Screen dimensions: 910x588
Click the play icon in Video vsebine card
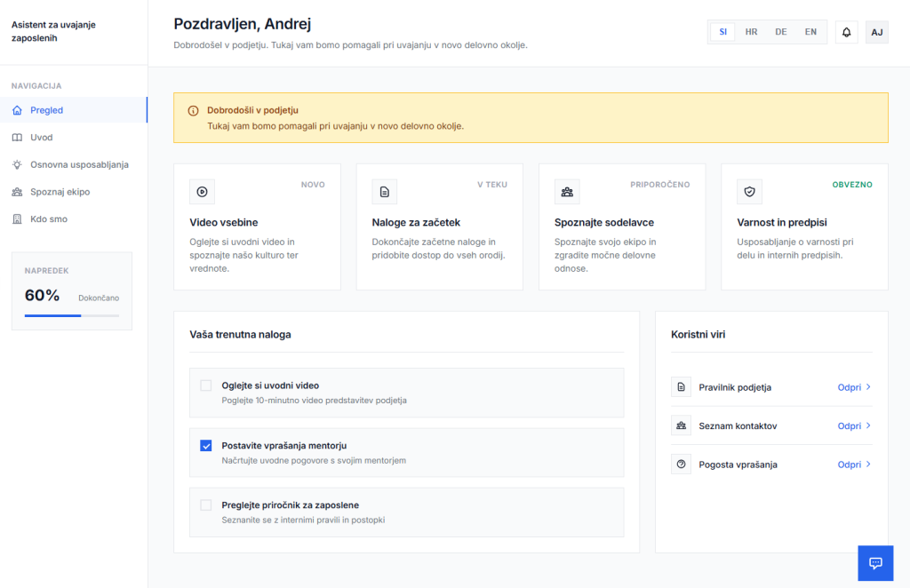click(203, 191)
